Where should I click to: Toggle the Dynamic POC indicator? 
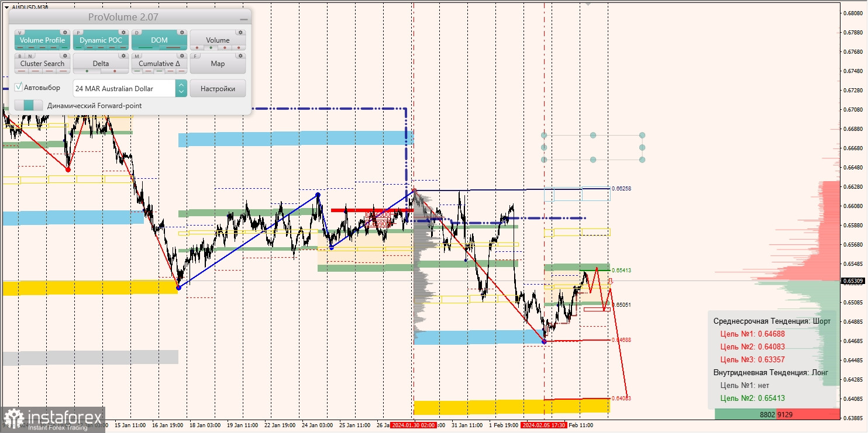101,40
